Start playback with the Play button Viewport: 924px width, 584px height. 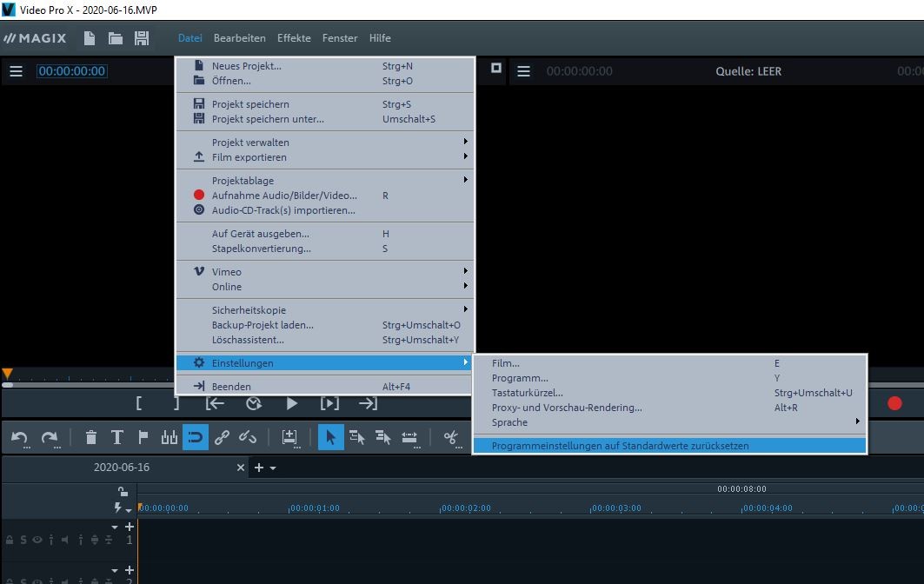[x=292, y=403]
